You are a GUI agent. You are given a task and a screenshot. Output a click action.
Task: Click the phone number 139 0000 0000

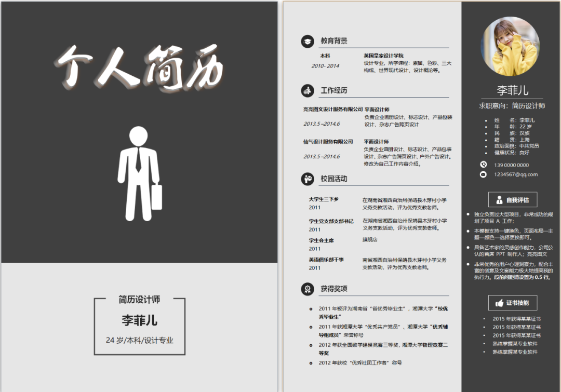pos(511,165)
